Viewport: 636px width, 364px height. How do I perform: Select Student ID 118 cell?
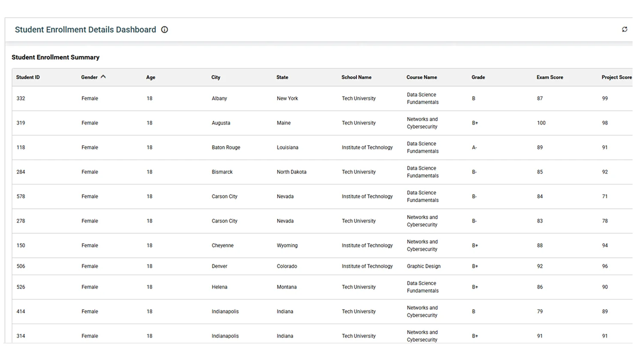pos(21,147)
